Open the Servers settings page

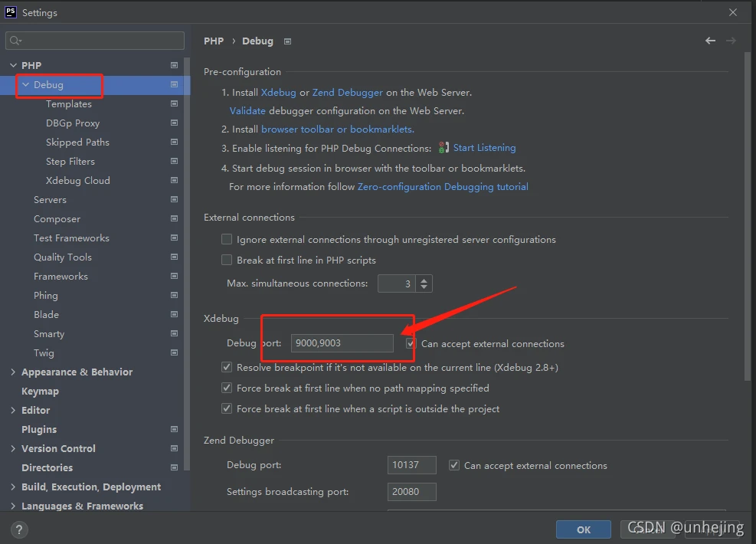[50, 200]
